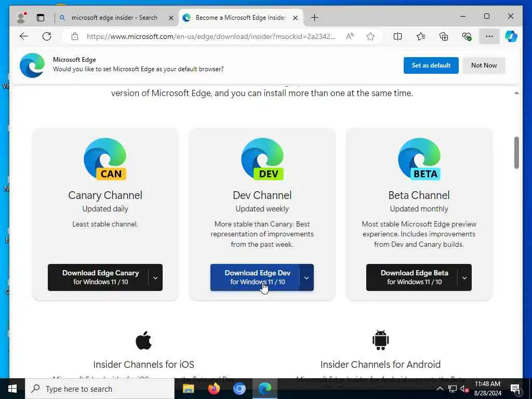Open a new tab with plus
Viewport: 532px width, 399px height.
click(314, 17)
